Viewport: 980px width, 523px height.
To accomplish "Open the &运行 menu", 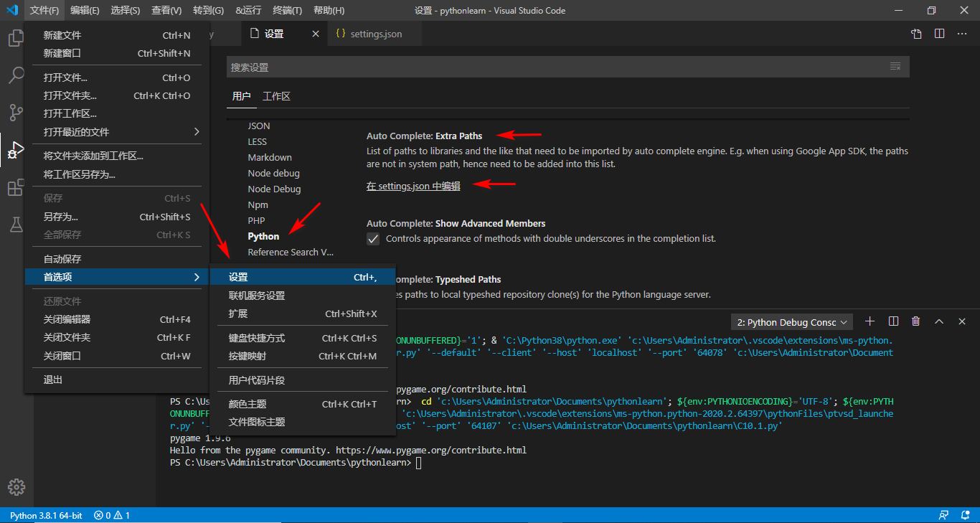I will [248, 10].
